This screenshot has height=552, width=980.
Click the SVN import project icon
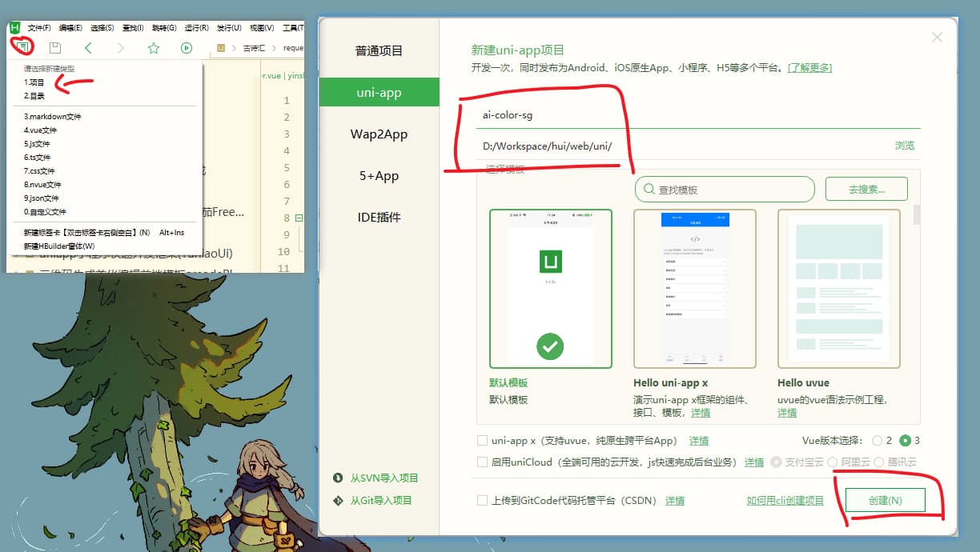click(x=337, y=478)
